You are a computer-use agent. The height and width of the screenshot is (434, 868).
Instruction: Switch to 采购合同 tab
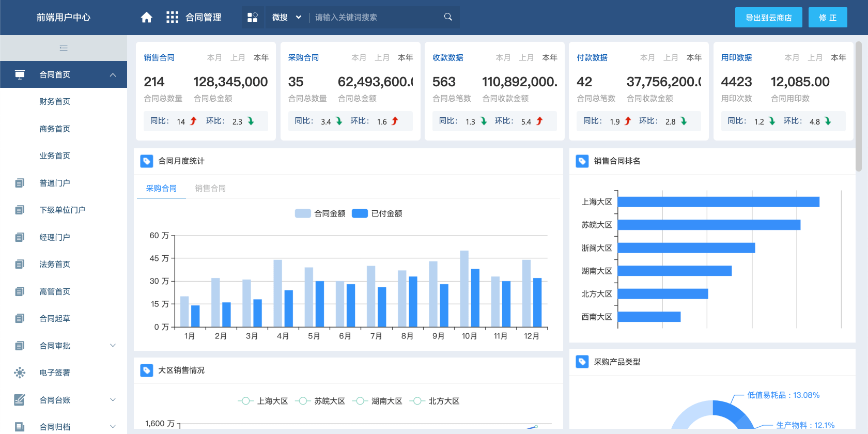coord(161,189)
